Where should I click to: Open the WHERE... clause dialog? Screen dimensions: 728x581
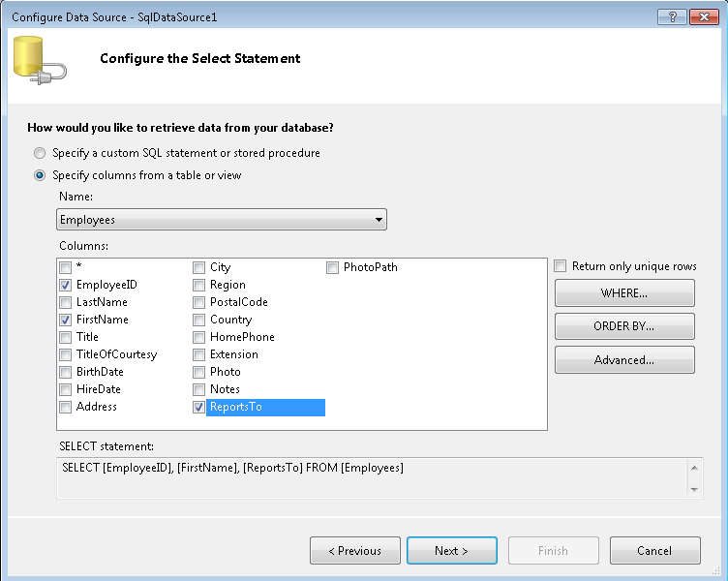click(624, 293)
